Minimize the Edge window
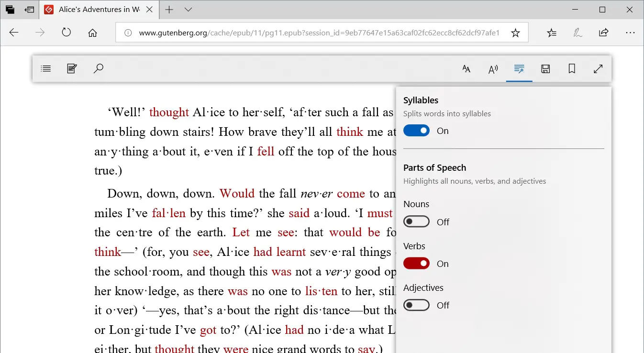Image resolution: width=644 pixels, height=353 pixels. click(576, 10)
